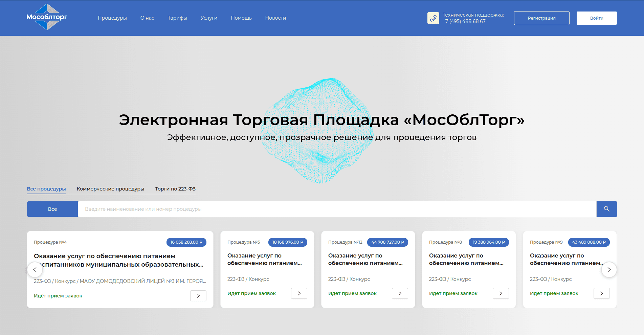Open Процедура №4 via its arrow button
The image size is (644, 335).
pyautogui.click(x=198, y=296)
